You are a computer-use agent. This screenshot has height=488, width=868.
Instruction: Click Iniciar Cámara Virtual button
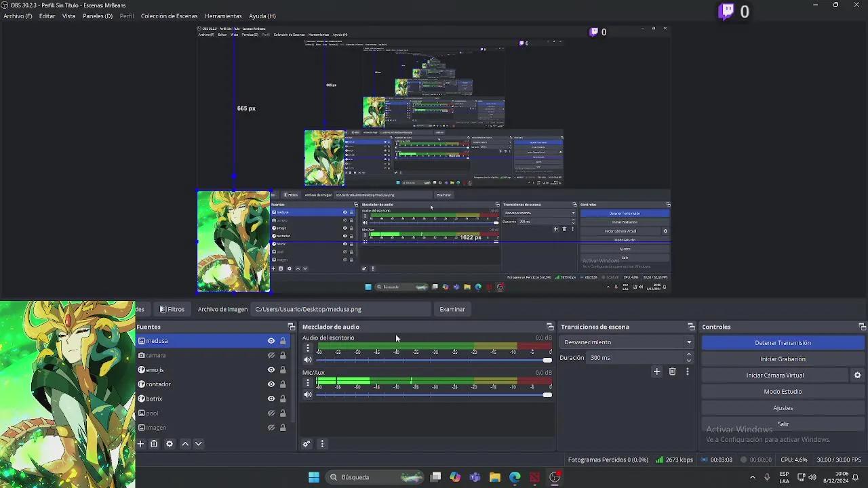tap(775, 375)
